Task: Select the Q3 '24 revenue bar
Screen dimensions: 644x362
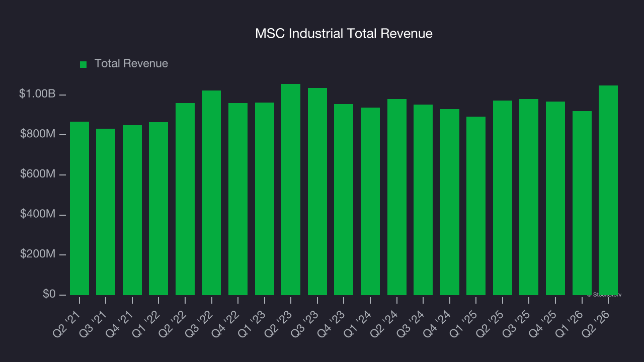Action: pos(423,200)
